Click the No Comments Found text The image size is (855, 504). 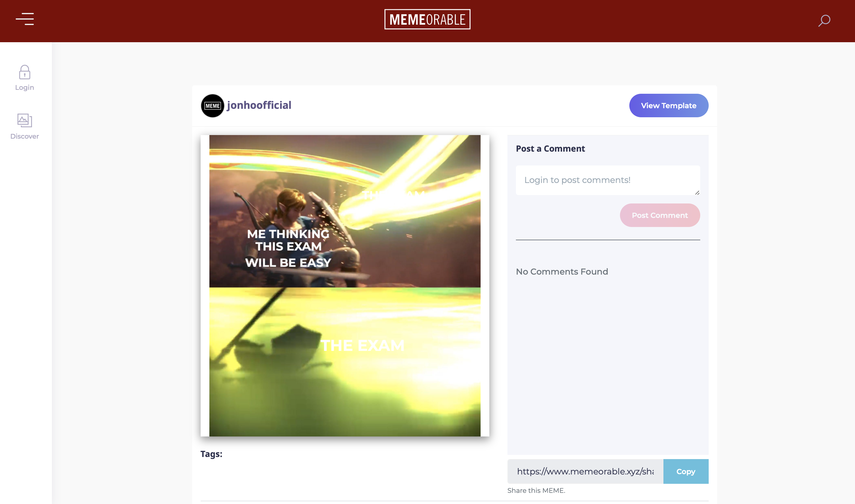pyautogui.click(x=562, y=272)
